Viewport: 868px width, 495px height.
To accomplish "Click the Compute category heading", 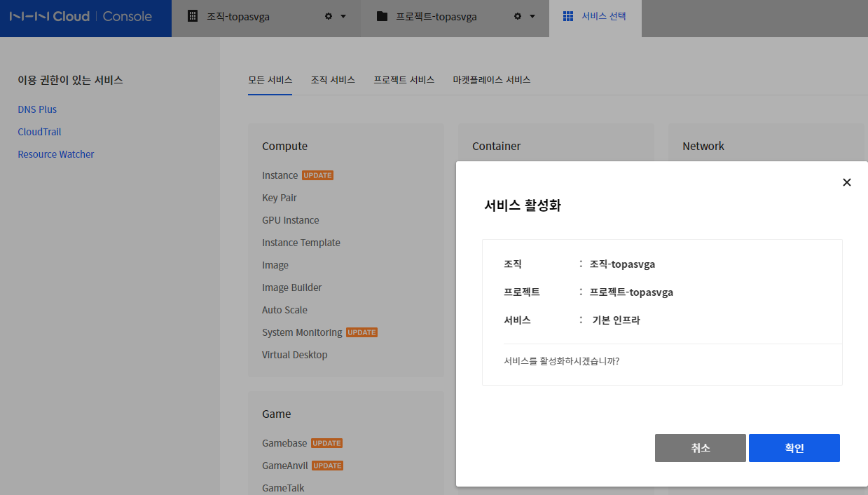I will pos(284,146).
